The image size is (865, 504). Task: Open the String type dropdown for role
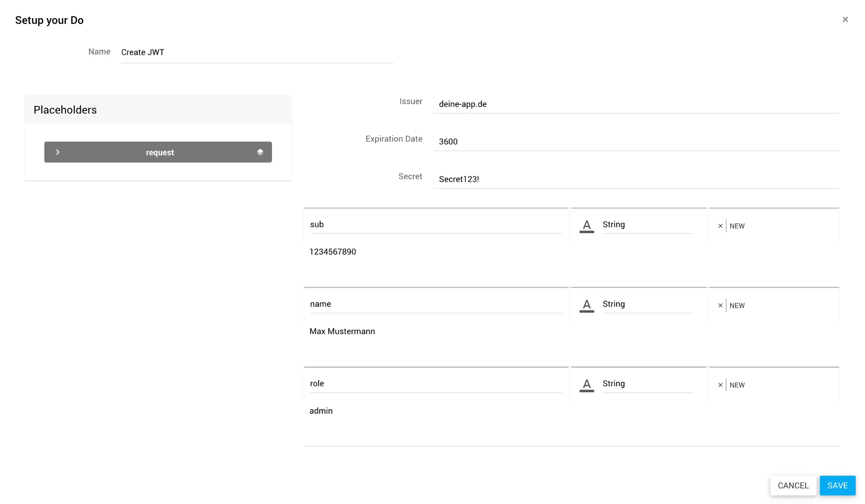point(647,383)
